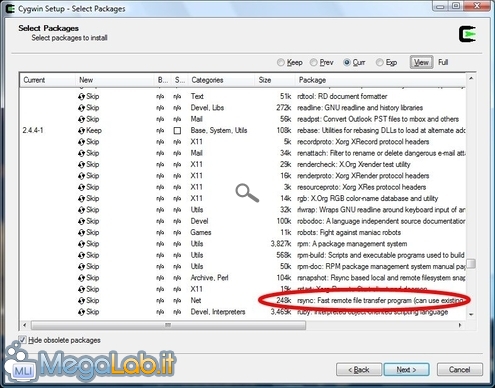Screen dimensions: 495x388
Task: Click the Base, System, Utils category cell
Action: [219, 131]
